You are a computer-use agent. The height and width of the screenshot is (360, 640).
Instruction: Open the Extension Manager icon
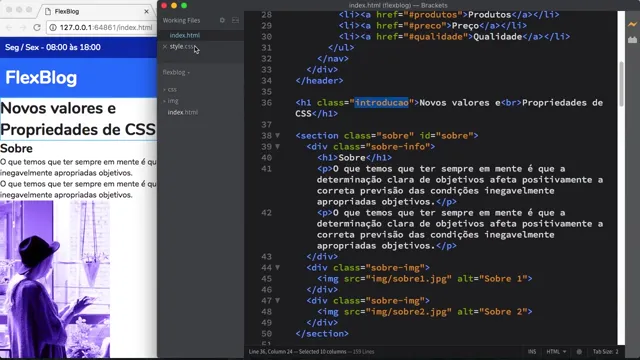click(632, 40)
